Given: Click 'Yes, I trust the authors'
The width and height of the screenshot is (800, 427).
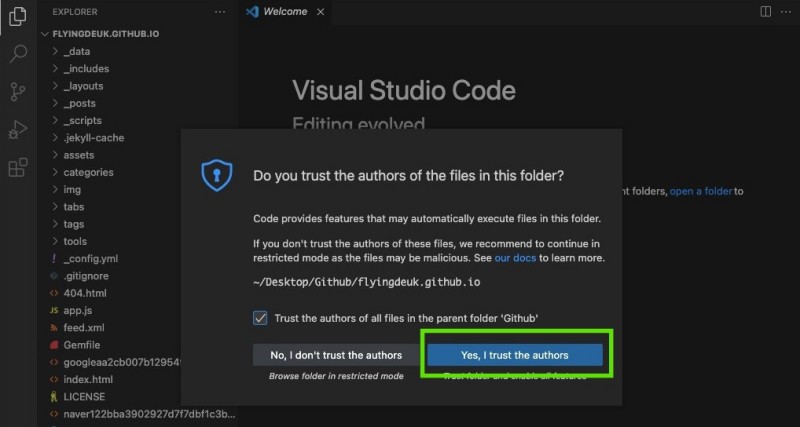Looking at the screenshot, I should [514, 355].
